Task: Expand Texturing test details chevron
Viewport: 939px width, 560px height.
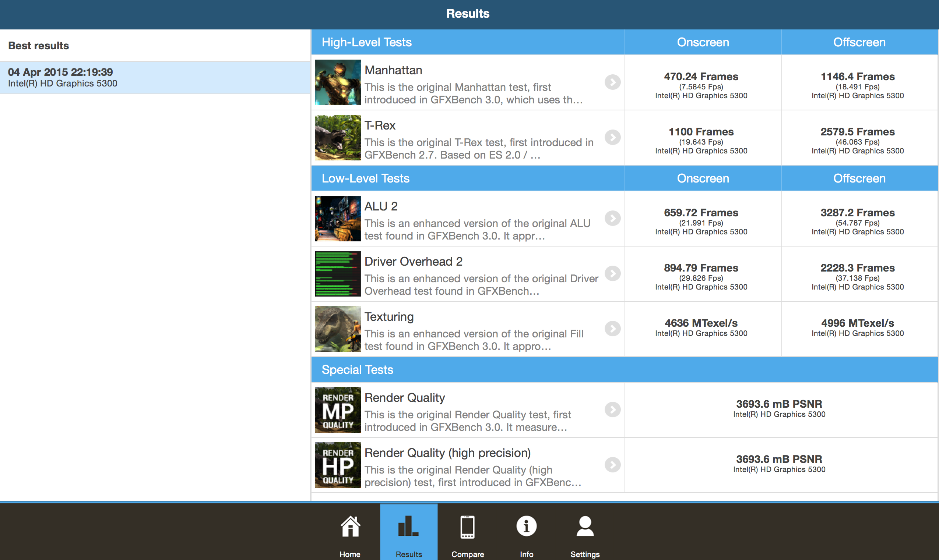Action: pos(612,329)
